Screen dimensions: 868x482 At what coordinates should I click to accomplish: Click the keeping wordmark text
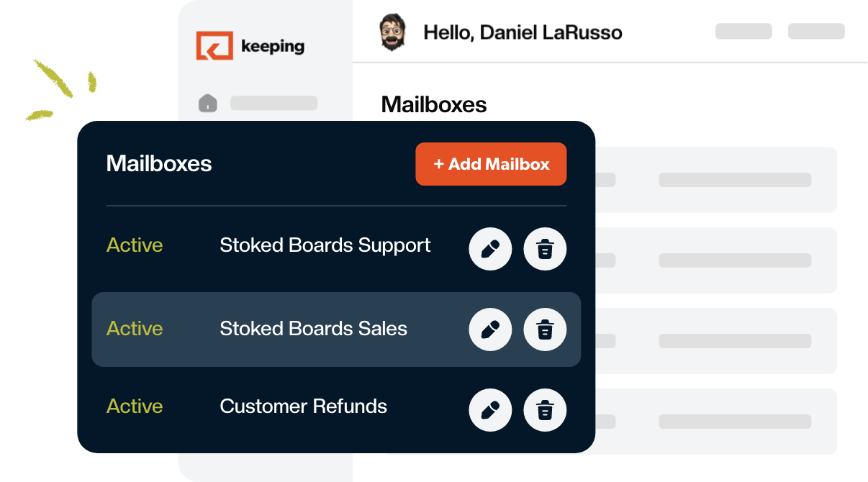point(273,47)
